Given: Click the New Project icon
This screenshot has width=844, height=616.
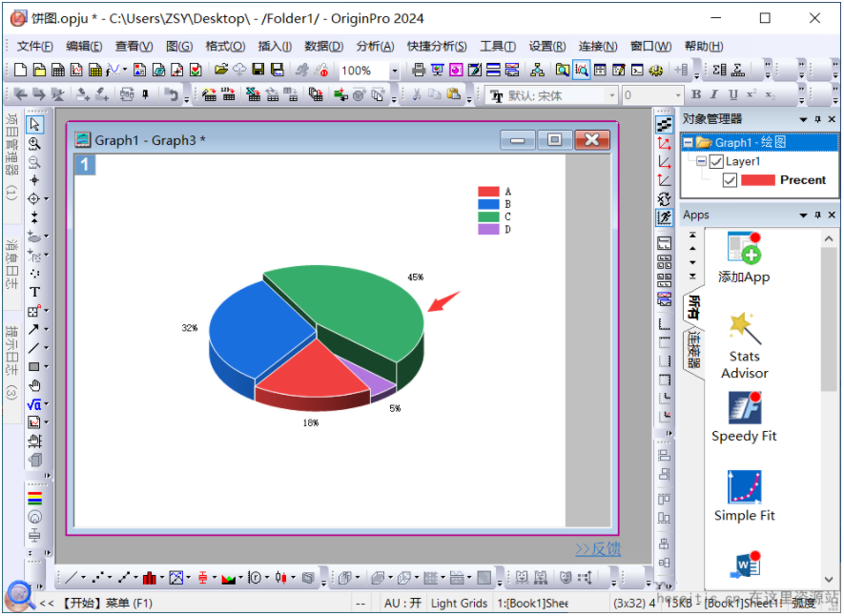Looking at the screenshot, I should (20, 70).
